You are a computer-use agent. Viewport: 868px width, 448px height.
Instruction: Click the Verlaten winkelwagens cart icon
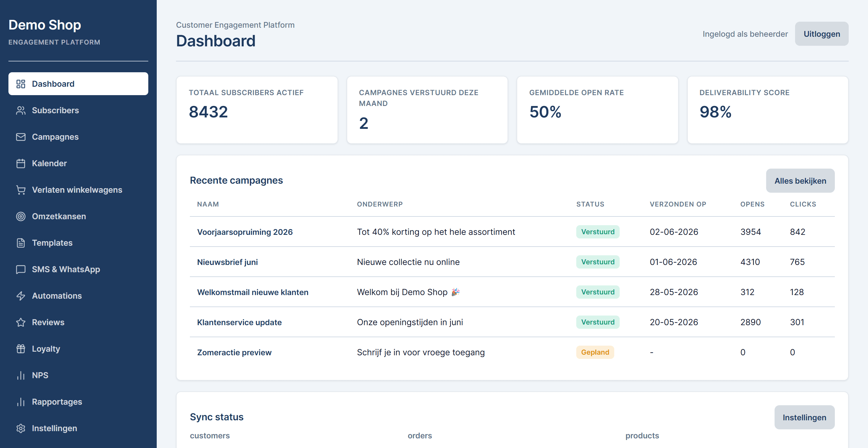[21, 190]
